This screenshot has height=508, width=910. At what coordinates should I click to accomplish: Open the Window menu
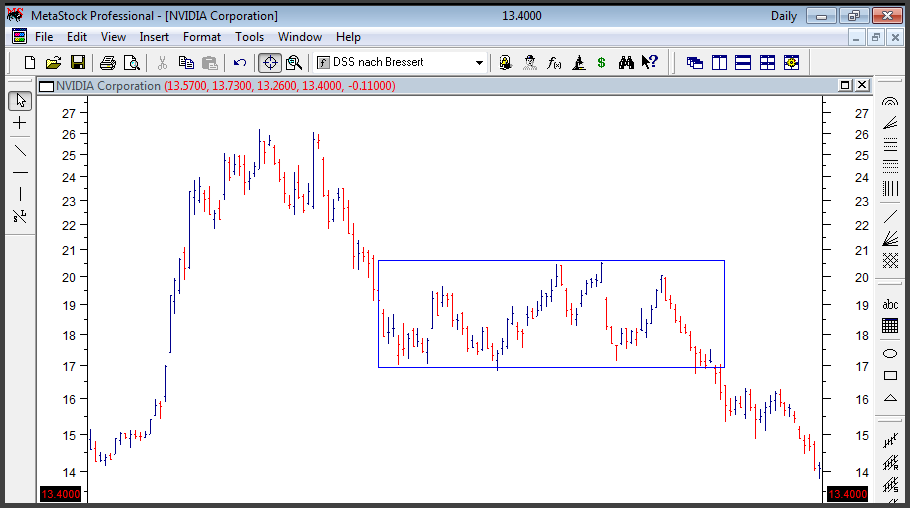tap(299, 37)
